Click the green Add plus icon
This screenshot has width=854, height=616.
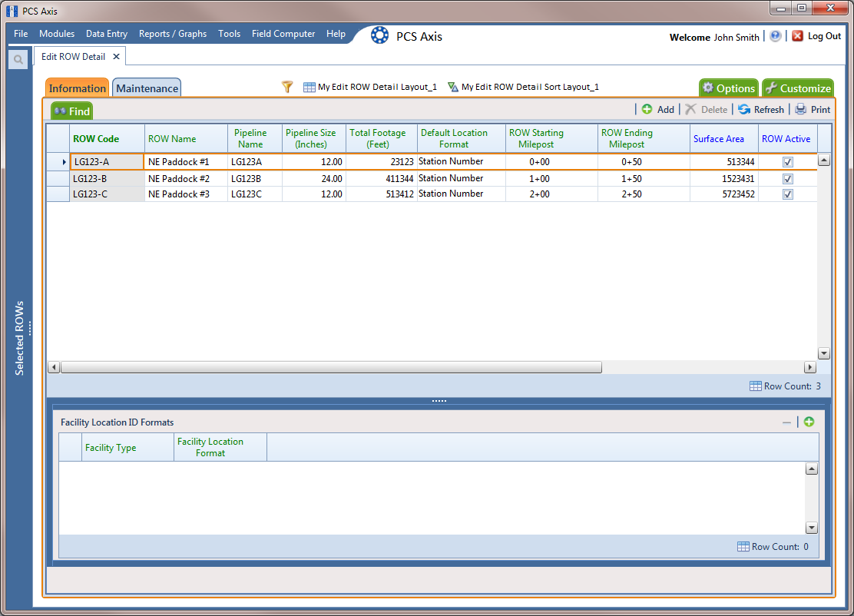coord(647,110)
